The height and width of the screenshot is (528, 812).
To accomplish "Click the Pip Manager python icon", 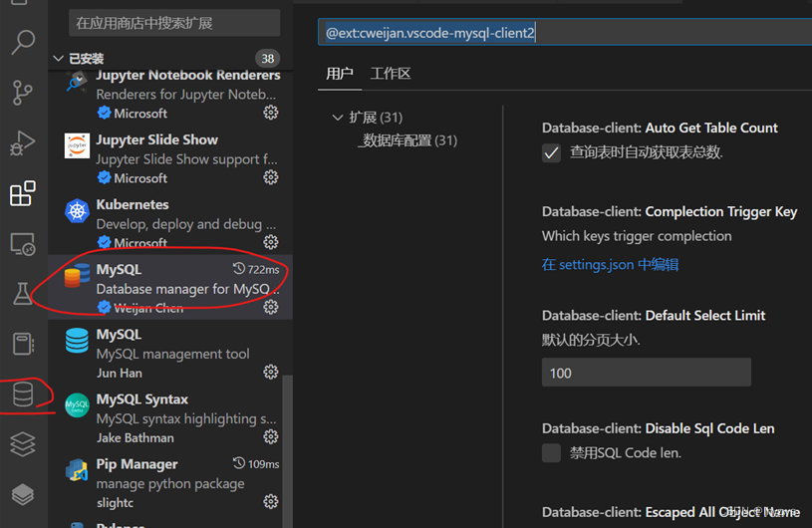I will (77, 470).
